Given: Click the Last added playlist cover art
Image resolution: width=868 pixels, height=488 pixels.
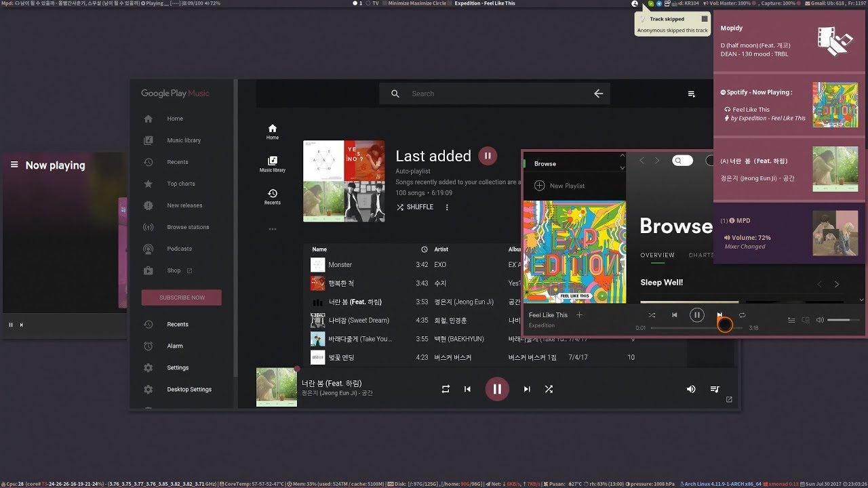Looking at the screenshot, I should click(344, 181).
